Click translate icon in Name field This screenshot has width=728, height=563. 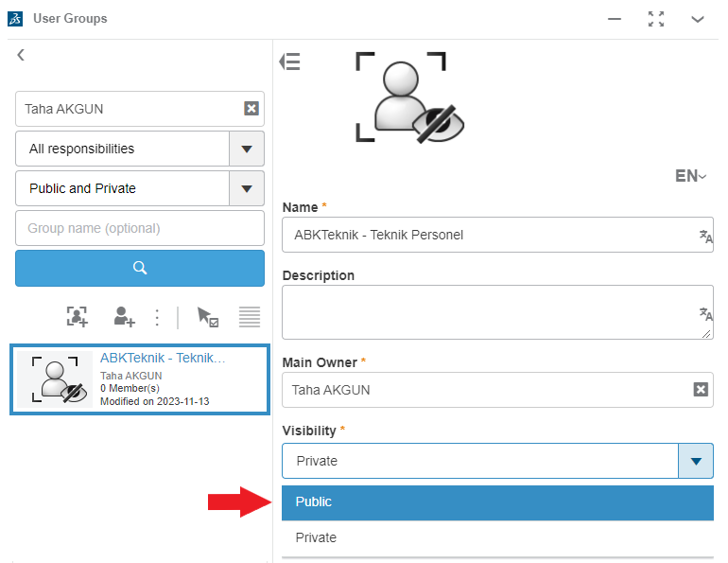pyautogui.click(x=705, y=236)
